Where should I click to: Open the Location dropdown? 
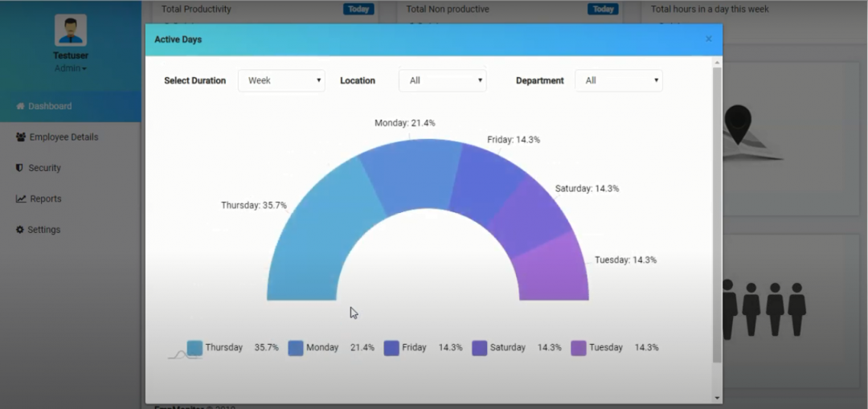(x=442, y=80)
